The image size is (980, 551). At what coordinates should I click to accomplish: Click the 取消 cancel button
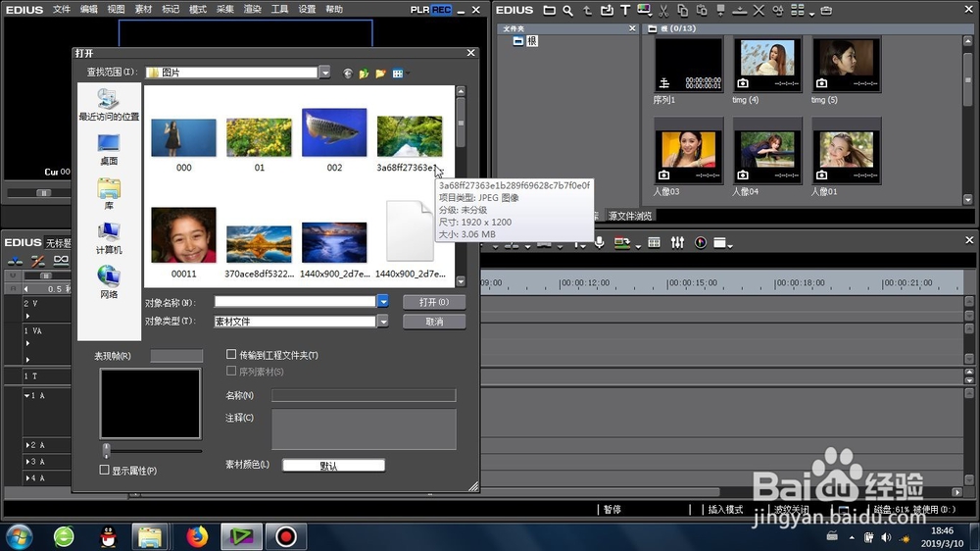click(434, 322)
